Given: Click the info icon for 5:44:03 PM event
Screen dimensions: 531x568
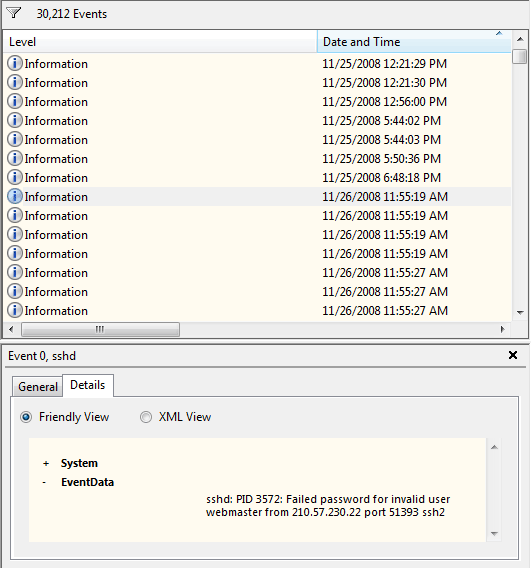Looking at the screenshot, I should pos(15,139).
